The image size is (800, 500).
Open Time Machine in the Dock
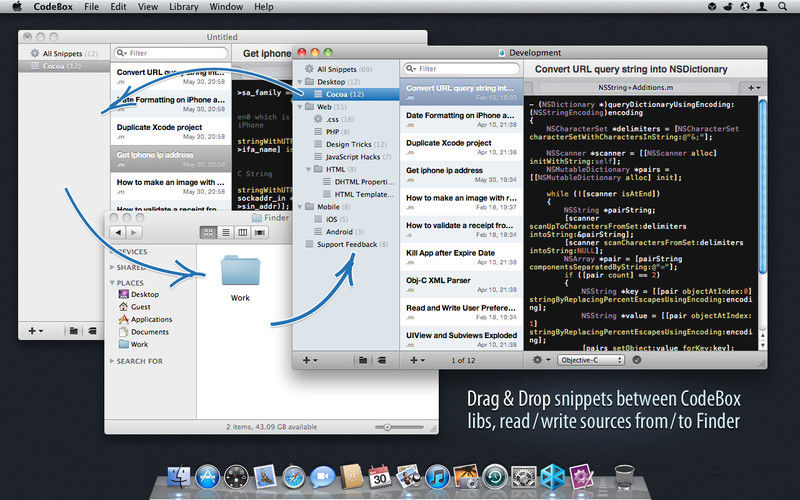pyautogui.click(x=494, y=478)
